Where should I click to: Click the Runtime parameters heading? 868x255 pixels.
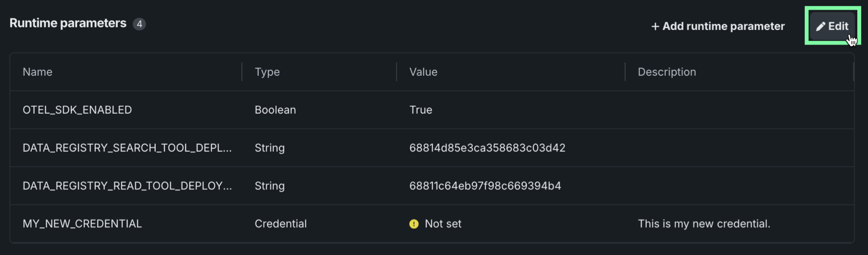68,23
